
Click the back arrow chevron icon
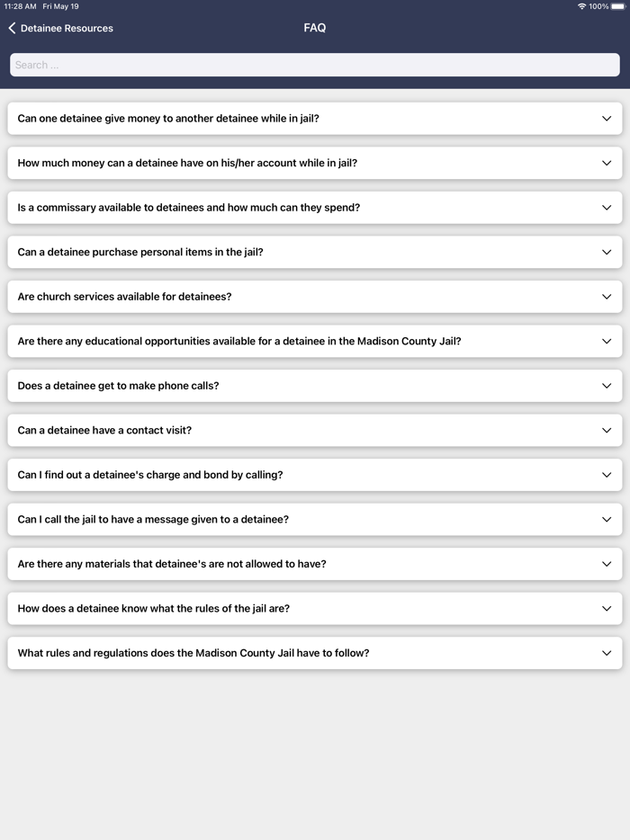click(x=12, y=29)
